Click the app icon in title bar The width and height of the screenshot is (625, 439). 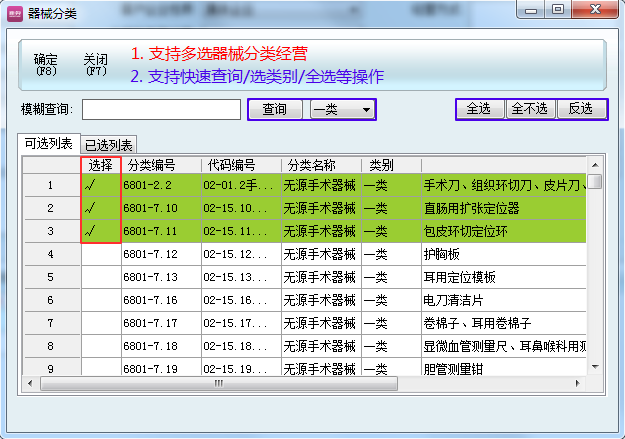point(15,13)
